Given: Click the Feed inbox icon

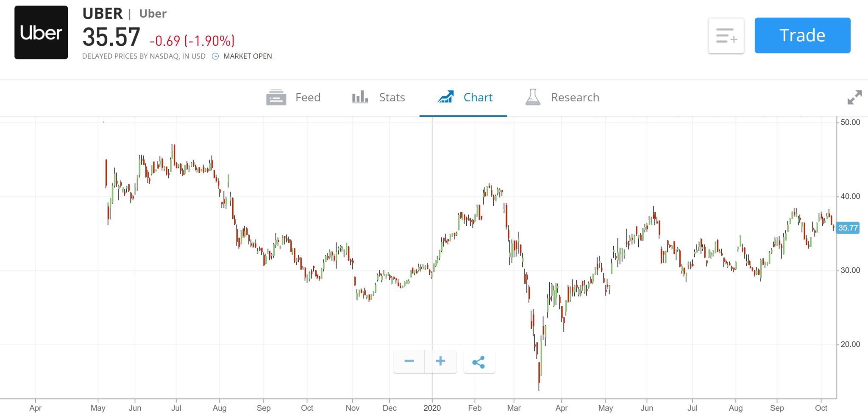Looking at the screenshot, I should pos(276,97).
